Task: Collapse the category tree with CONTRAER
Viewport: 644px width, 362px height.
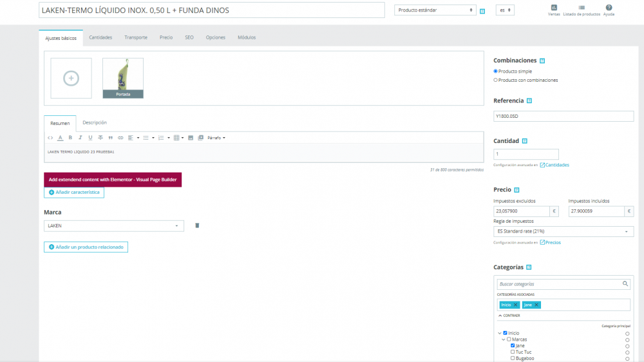Action: pyautogui.click(x=509, y=316)
